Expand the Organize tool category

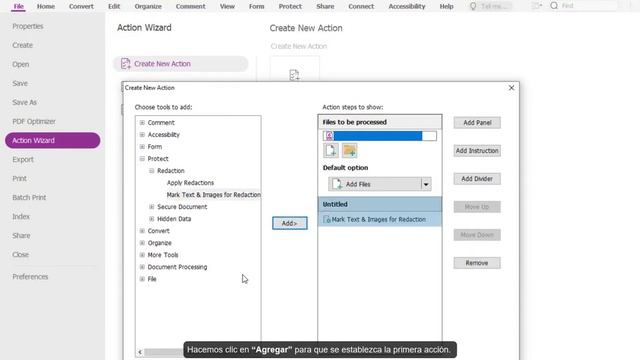point(142,243)
